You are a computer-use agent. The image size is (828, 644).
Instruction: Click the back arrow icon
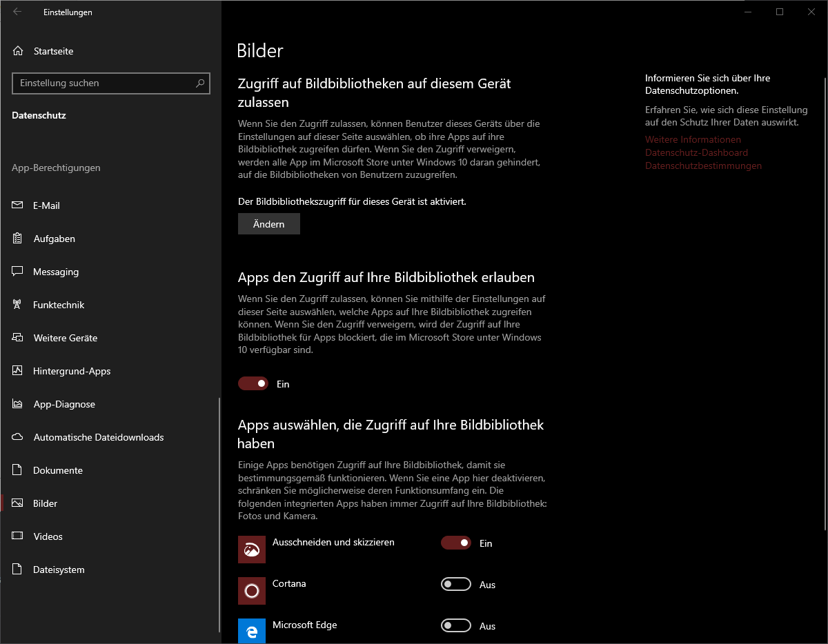[x=17, y=12]
